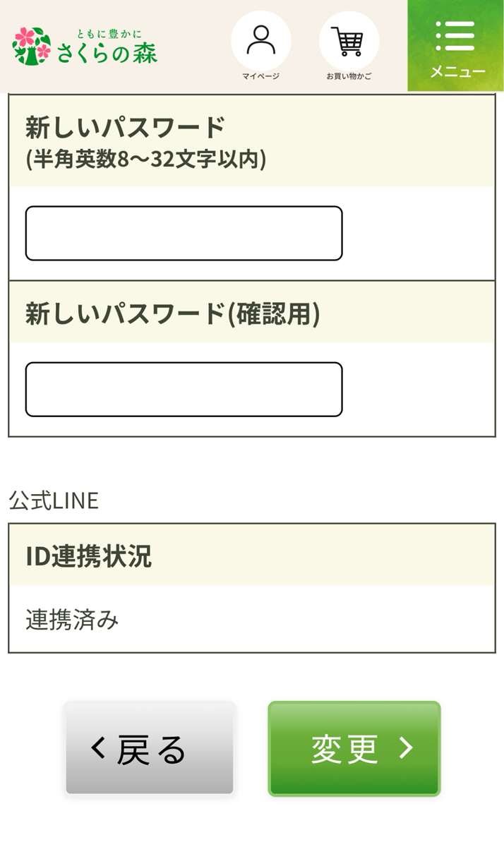This screenshot has width=504, height=847.
Task: Focus the 新しいパスワード(確認用) input field
Action: [x=184, y=390]
